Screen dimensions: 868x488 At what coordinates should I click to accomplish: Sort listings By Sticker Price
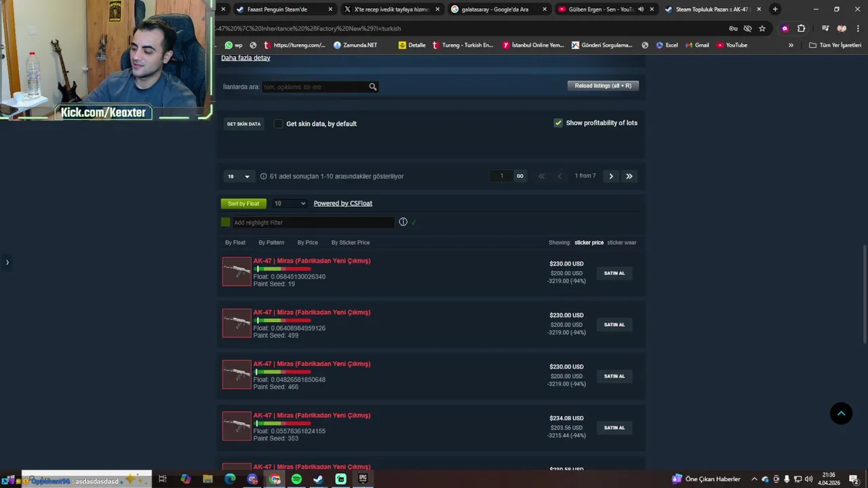[x=351, y=243]
